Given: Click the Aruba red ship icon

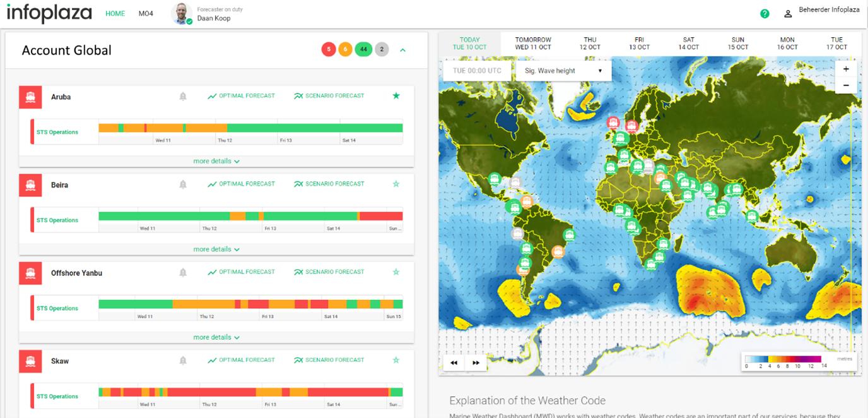Looking at the screenshot, I should tap(30, 97).
